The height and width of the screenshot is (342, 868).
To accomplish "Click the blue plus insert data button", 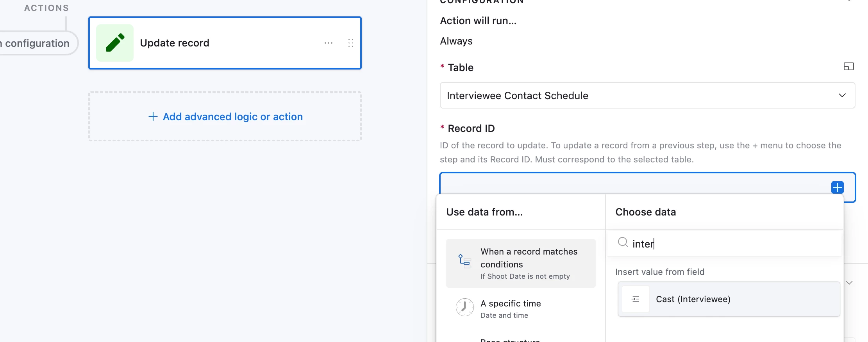I will [837, 187].
